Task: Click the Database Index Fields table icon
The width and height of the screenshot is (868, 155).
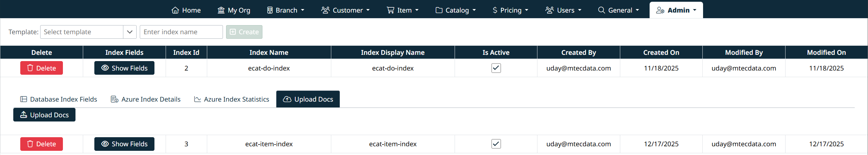Action: pos(24,99)
